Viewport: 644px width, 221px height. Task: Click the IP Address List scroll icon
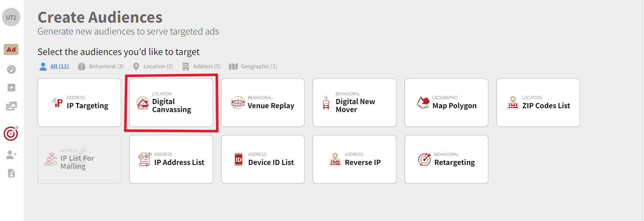click(x=144, y=159)
